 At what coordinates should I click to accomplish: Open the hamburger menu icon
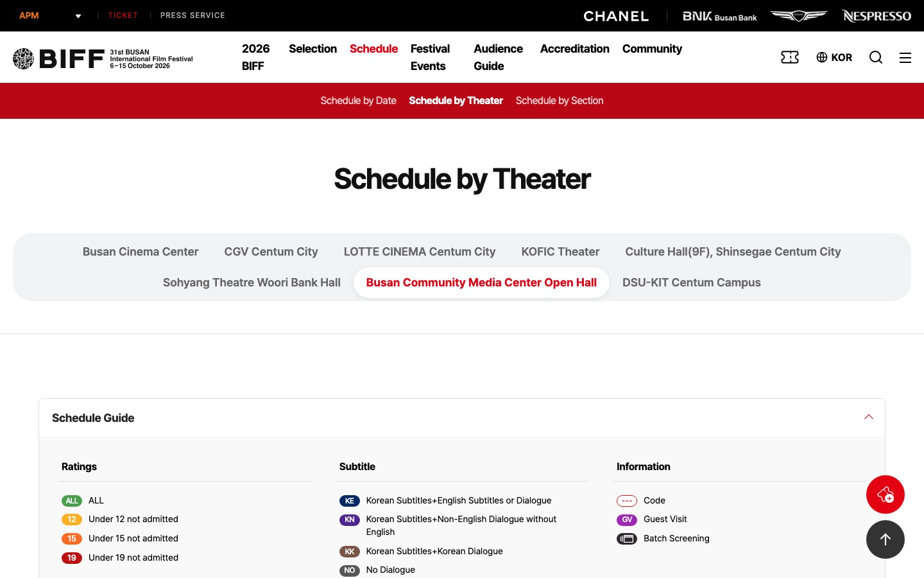click(905, 58)
